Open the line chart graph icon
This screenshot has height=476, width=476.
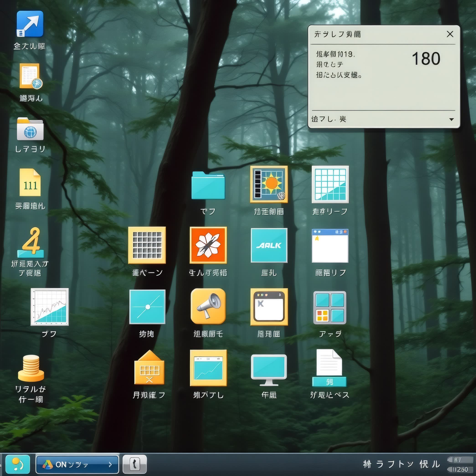point(49,307)
